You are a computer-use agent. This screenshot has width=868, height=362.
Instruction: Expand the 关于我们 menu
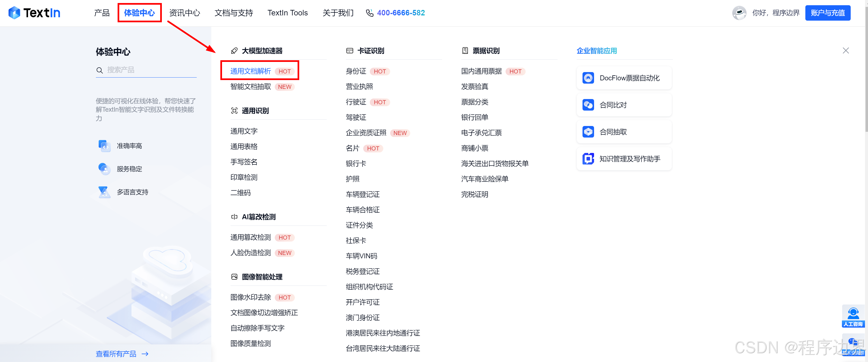(x=338, y=13)
